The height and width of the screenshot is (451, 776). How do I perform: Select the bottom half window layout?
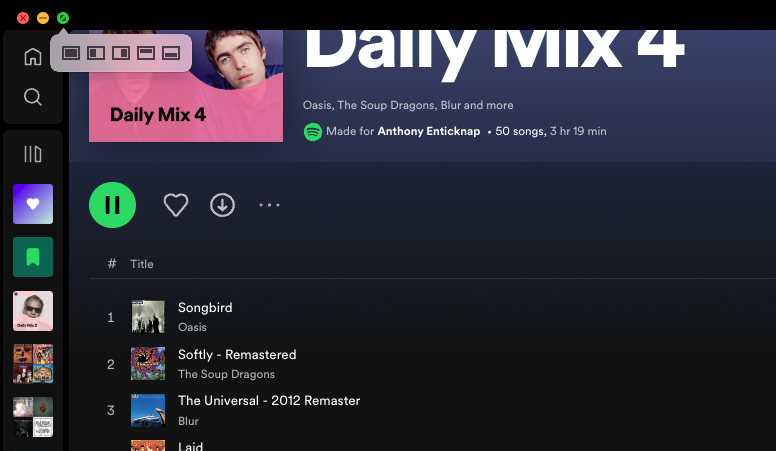click(171, 53)
